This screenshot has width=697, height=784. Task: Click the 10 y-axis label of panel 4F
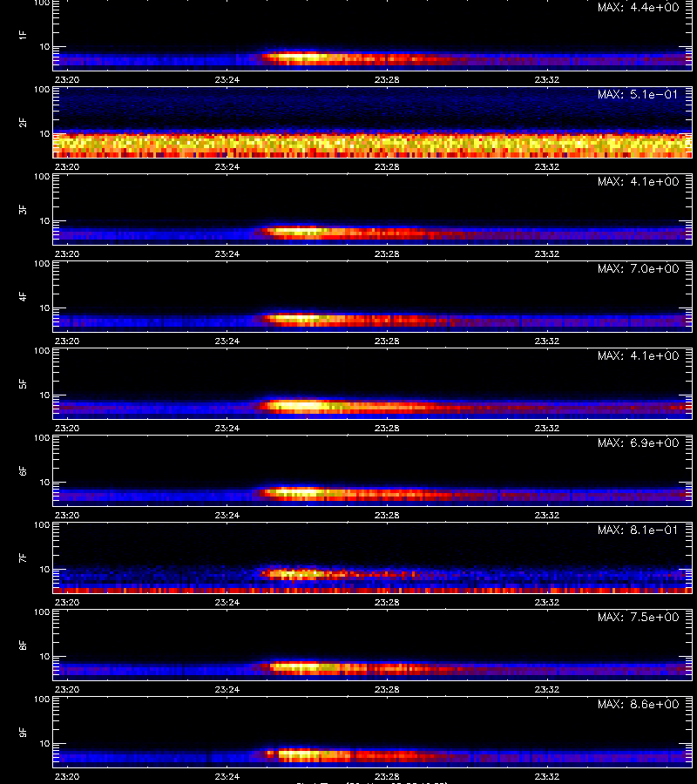point(44,308)
